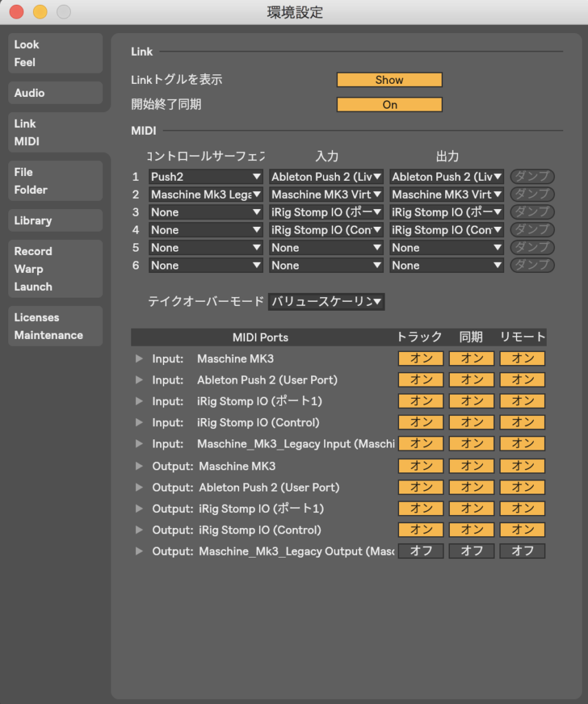
Task: Expand Input Ableton Push 2 (User Port) row
Action: pyautogui.click(x=139, y=380)
